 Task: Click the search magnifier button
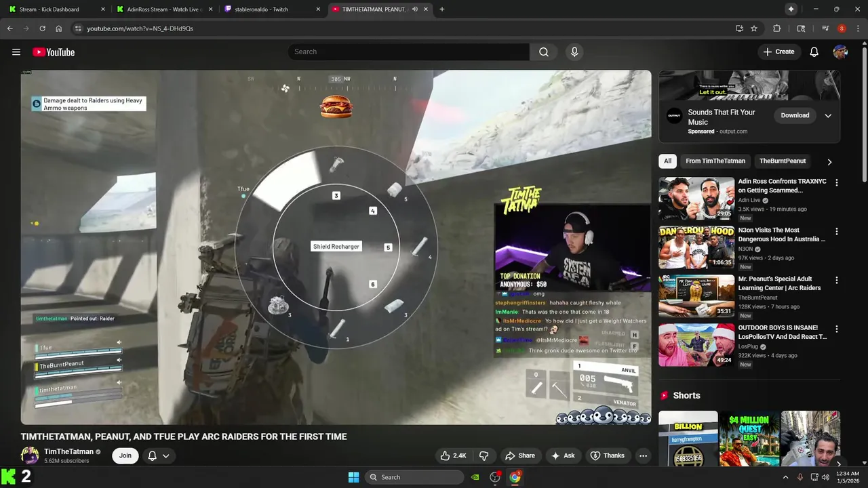(544, 52)
